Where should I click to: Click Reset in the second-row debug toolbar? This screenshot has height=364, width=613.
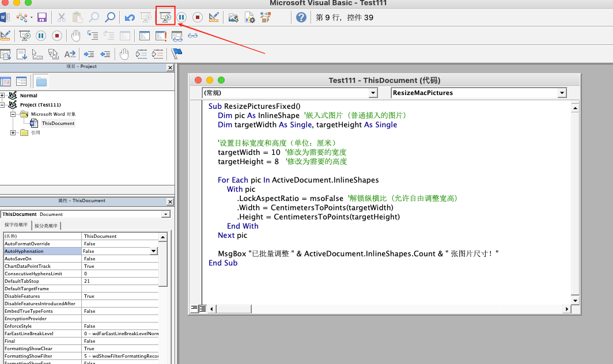point(56,36)
